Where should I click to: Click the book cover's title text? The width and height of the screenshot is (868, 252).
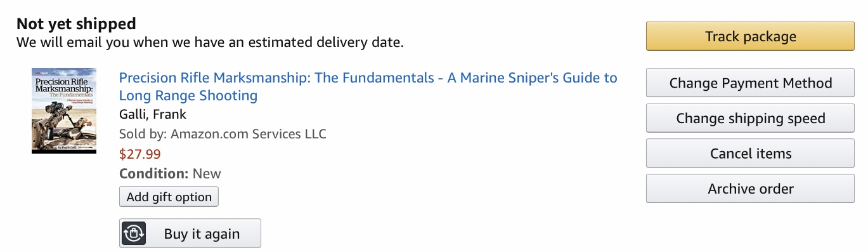[62, 89]
